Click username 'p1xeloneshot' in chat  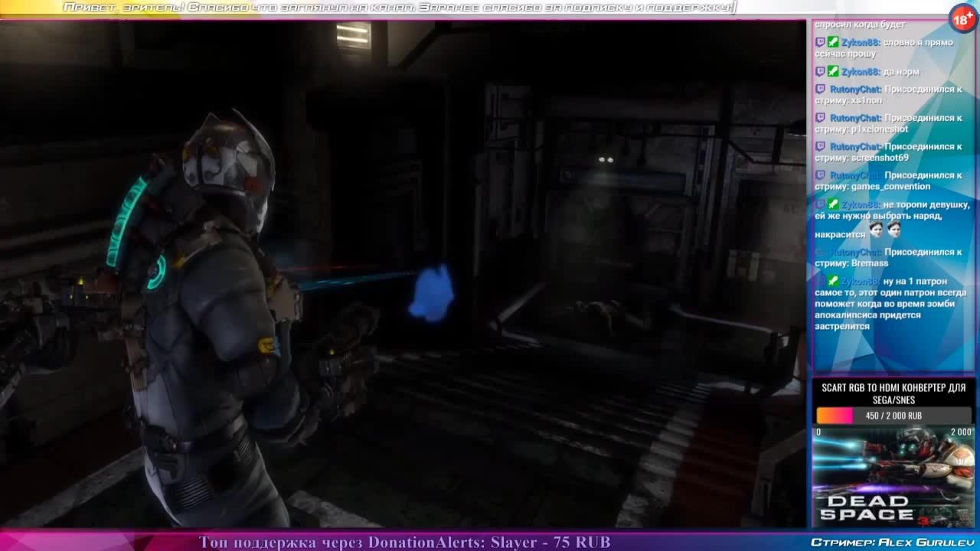880,129
